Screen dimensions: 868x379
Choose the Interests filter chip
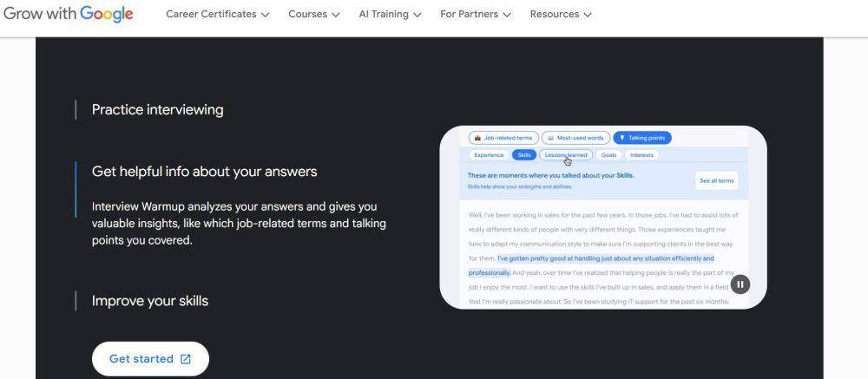641,155
